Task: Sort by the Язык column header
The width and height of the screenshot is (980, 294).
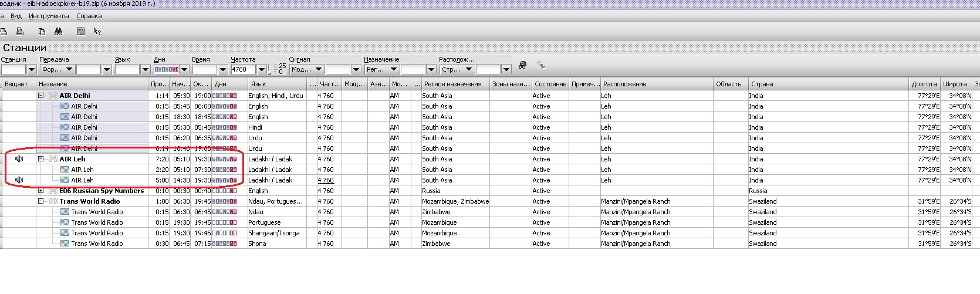Action: tap(277, 84)
